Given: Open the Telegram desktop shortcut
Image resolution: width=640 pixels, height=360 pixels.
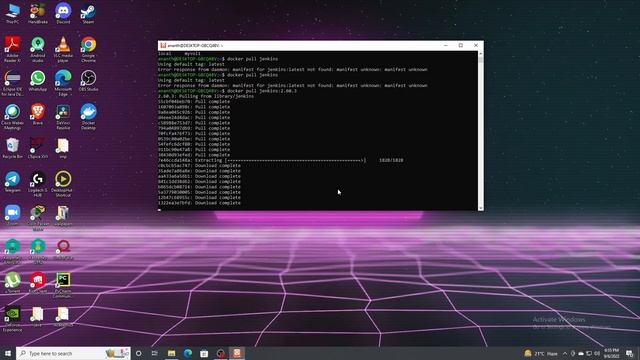Looking at the screenshot, I should (x=13, y=182).
